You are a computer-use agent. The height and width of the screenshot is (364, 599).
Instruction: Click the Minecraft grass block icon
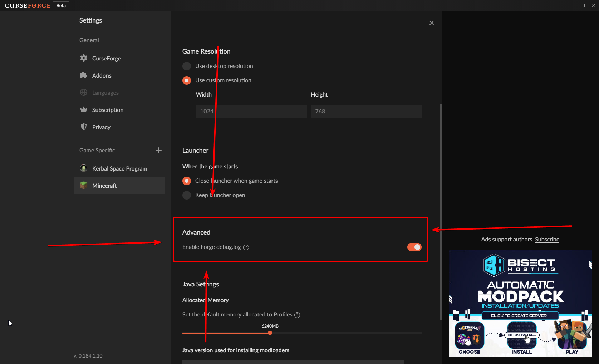[x=84, y=185]
